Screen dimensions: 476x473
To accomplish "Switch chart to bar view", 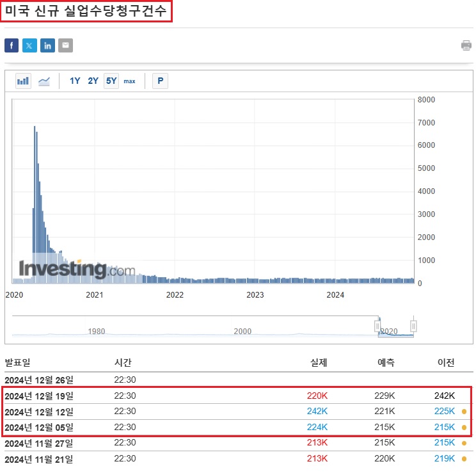I will pos(24,81).
